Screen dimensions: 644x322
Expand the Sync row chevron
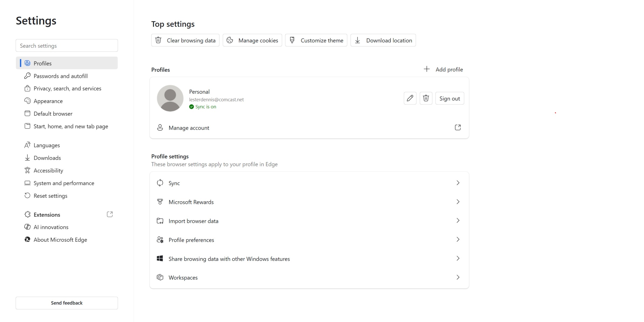[x=458, y=183]
